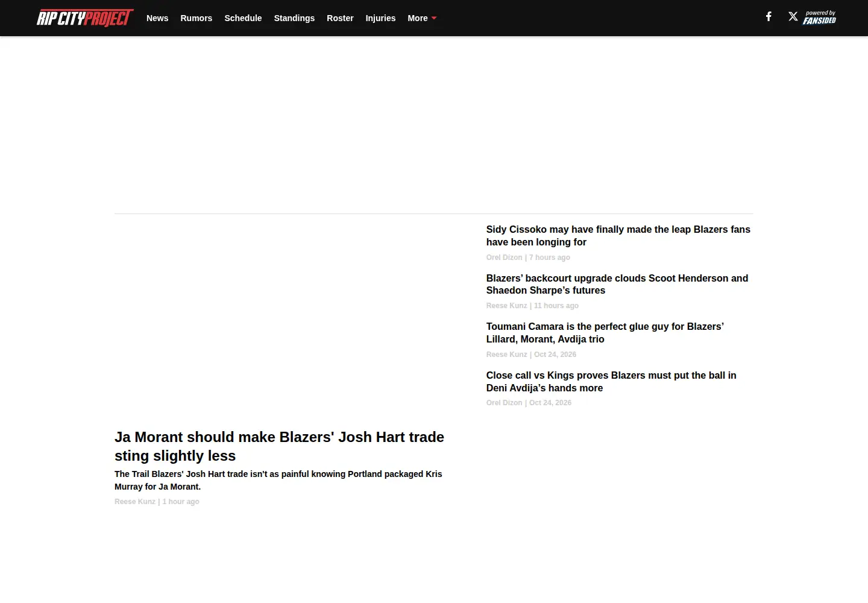Open the Schedule page
The width and height of the screenshot is (868, 603).
point(243,18)
